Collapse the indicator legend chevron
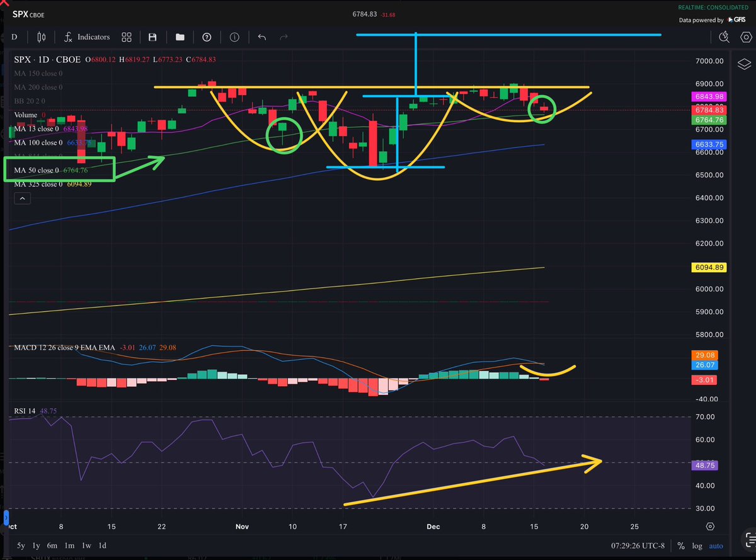 pyautogui.click(x=22, y=198)
